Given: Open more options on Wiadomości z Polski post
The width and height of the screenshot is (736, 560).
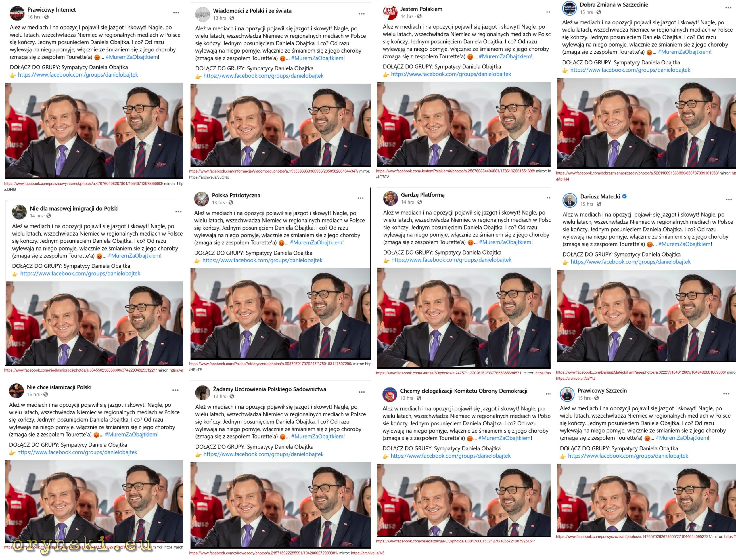Looking at the screenshot, I should 362,14.
